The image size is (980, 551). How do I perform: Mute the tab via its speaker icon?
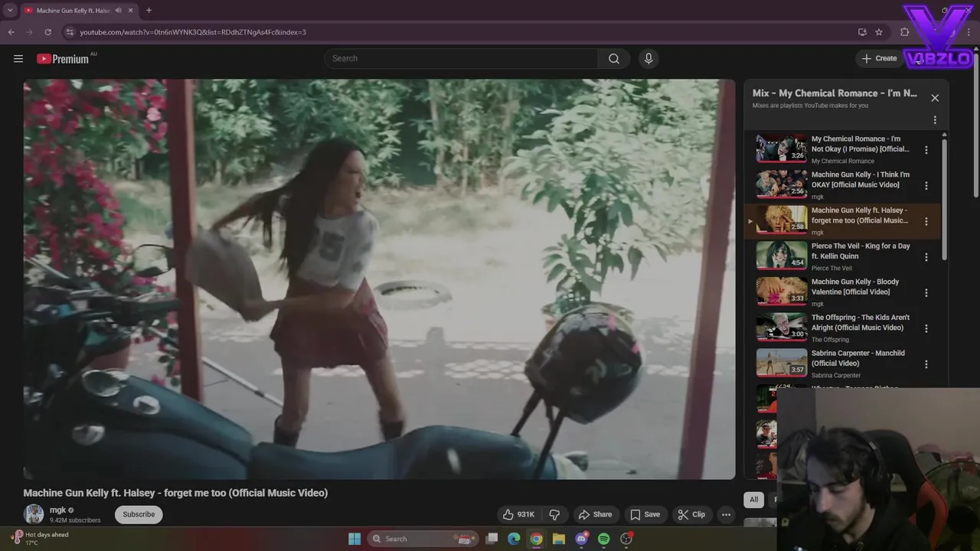pos(118,10)
